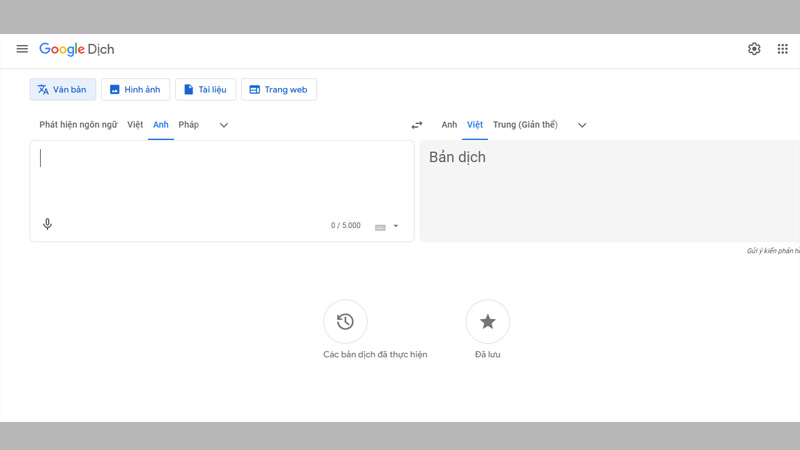Click the Google Dịch logo
The image size is (800, 450).
point(78,49)
